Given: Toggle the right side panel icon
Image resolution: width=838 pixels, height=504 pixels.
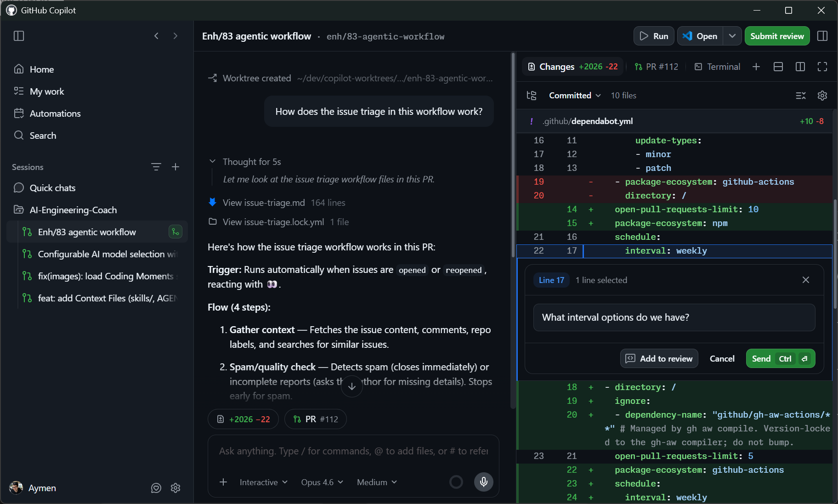Looking at the screenshot, I should pyautogui.click(x=822, y=36).
